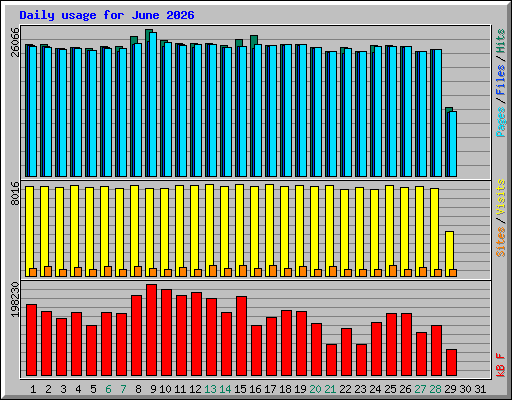512x400 pixels.
Task: Click day 15 on the date axis
Action: [240, 389]
